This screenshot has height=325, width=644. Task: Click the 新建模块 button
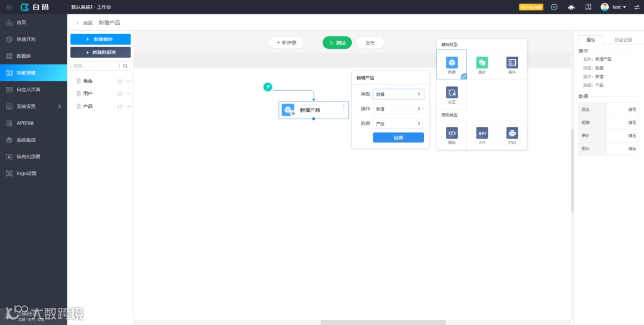pyautogui.click(x=101, y=39)
